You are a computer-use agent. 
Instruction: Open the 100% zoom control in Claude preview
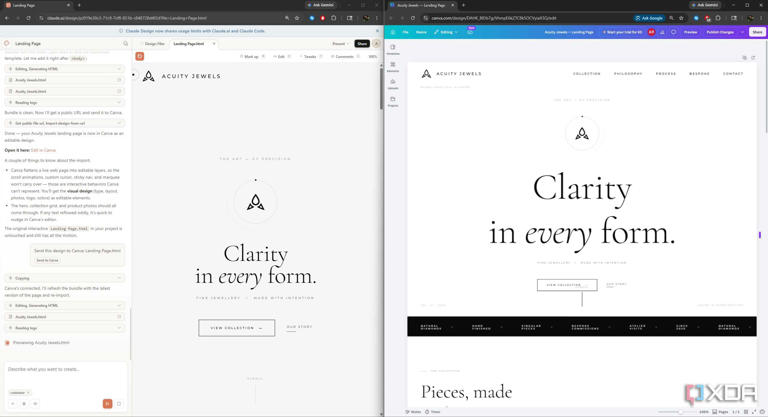[x=373, y=57]
